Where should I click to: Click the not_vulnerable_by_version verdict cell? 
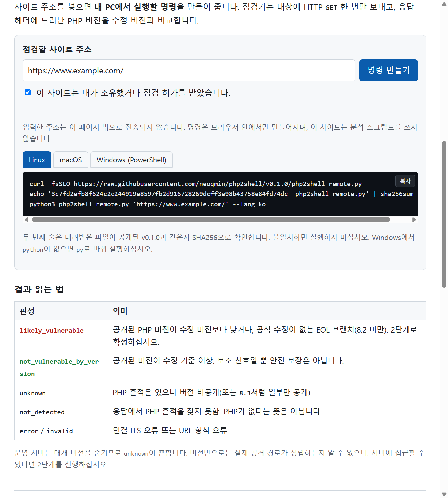pyautogui.click(x=61, y=367)
